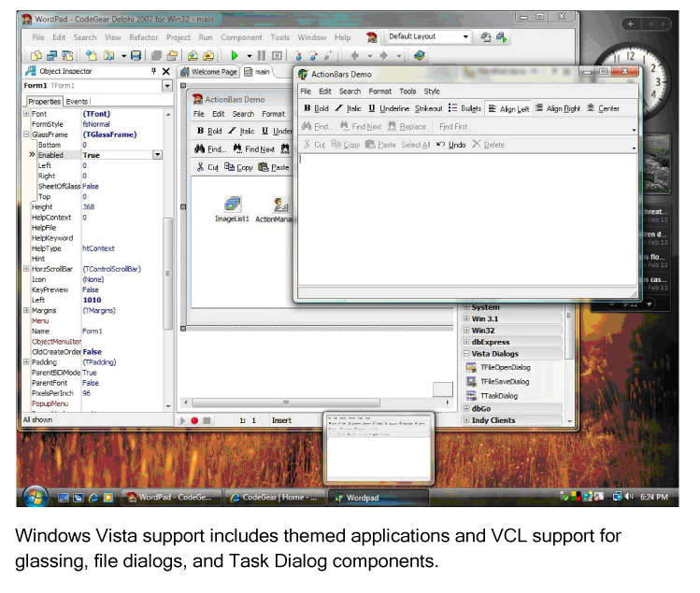Open the Project menu in Delphi
Viewport: 700px width, 593px height.
pyautogui.click(x=179, y=37)
